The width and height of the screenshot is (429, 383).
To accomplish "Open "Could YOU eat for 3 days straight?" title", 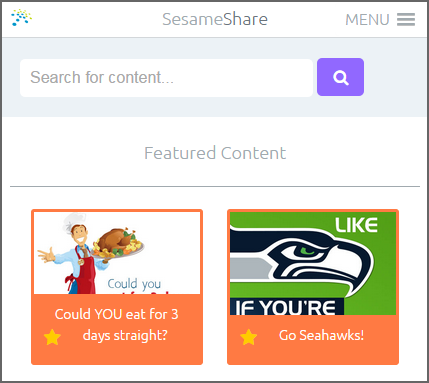I will 117,325.
